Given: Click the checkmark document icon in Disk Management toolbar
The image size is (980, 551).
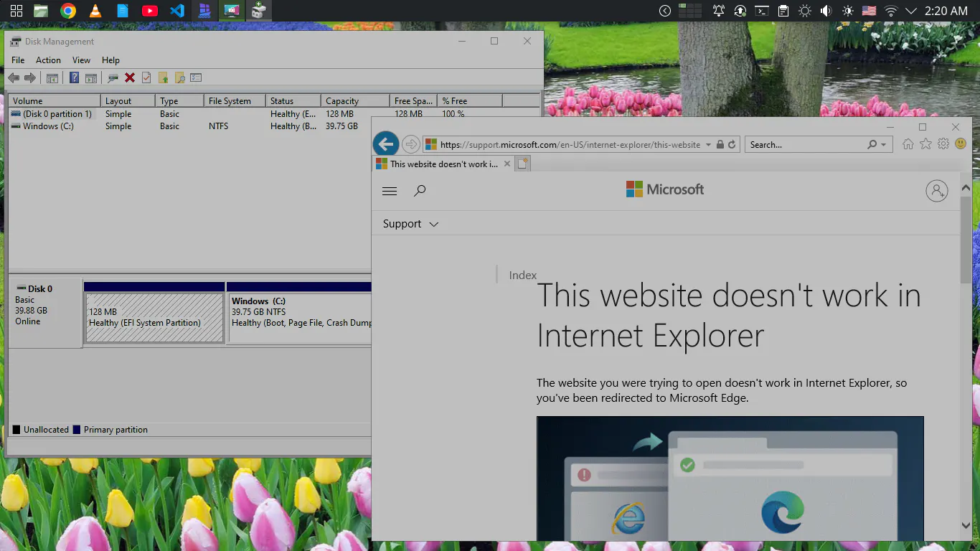Looking at the screenshot, I should pyautogui.click(x=146, y=77).
